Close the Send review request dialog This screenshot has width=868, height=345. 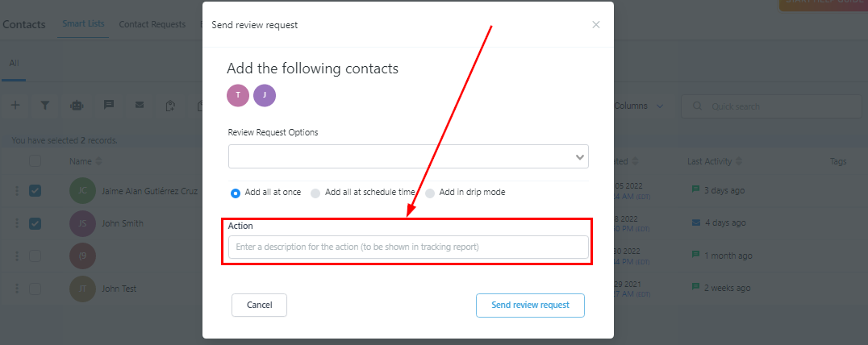click(x=595, y=25)
